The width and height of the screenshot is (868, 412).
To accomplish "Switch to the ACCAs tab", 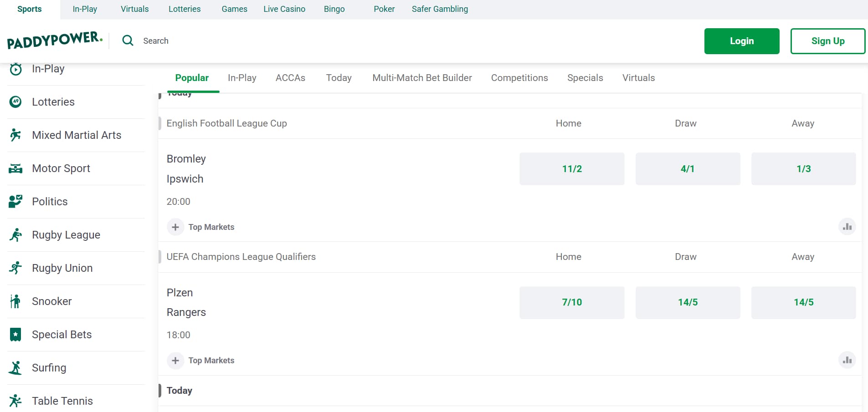I will click(290, 78).
